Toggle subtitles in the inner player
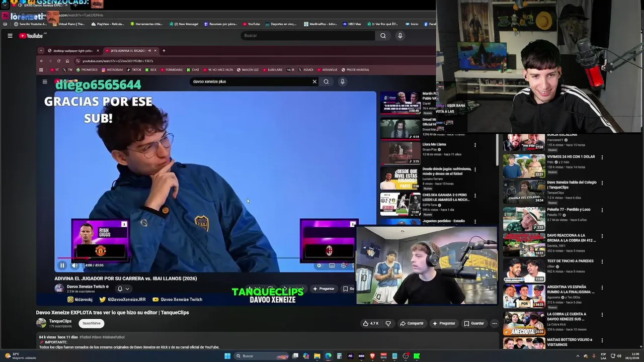The height and width of the screenshot is (362, 644). tap(332, 265)
